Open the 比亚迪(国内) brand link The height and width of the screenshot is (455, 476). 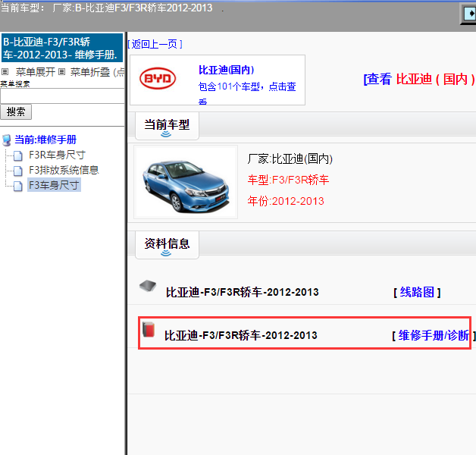[x=227, y=70]
